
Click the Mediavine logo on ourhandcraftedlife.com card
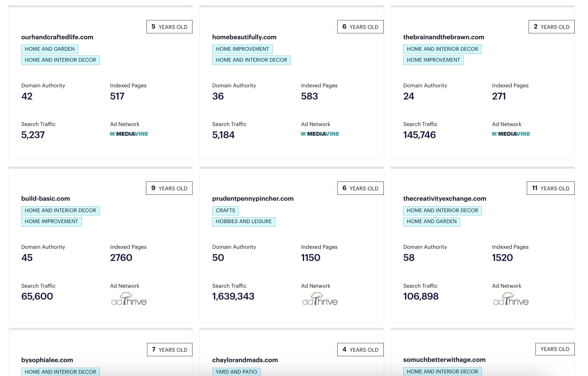(129, 134)
